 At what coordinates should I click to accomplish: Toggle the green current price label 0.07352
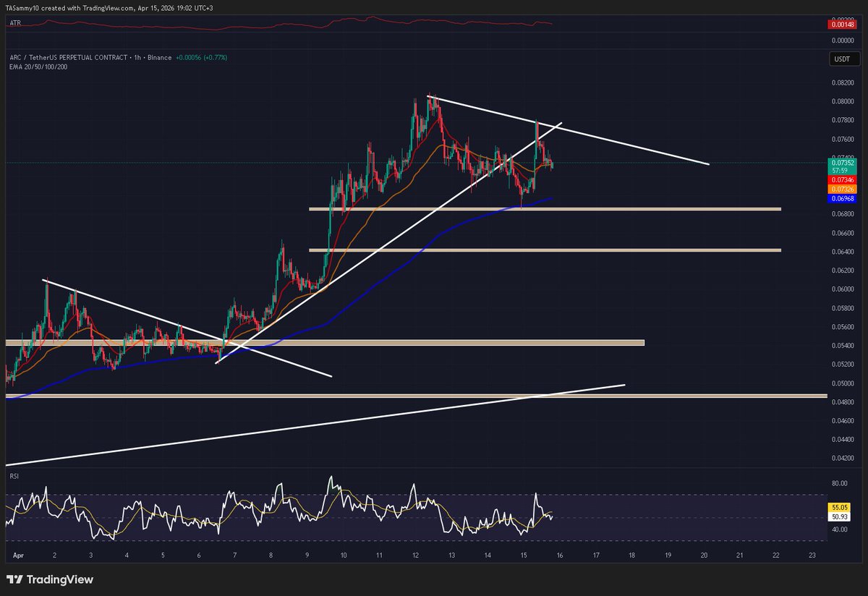(x=842, y=163)
